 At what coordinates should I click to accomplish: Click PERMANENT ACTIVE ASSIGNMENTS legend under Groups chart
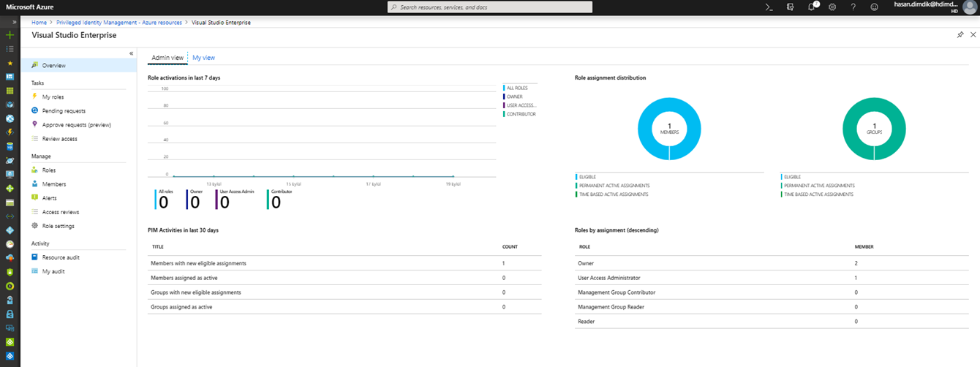click(818, 186)
